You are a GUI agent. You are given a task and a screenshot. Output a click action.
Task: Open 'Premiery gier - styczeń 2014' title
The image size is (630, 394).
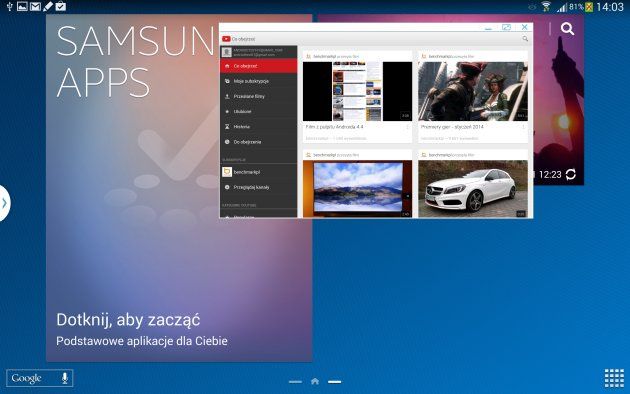(x=452, y=127)
